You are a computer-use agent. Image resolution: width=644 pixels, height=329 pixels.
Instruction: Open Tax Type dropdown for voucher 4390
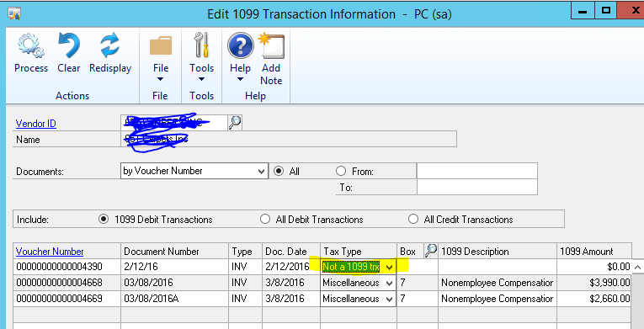[390, 268]
